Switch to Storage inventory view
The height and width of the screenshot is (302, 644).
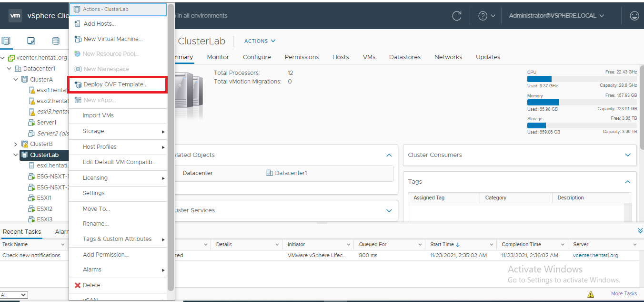(56, 41)
